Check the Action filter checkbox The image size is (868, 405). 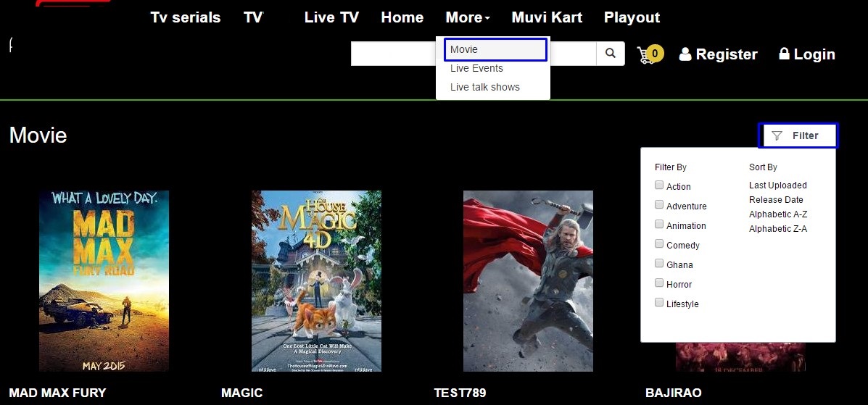(658, 185)
